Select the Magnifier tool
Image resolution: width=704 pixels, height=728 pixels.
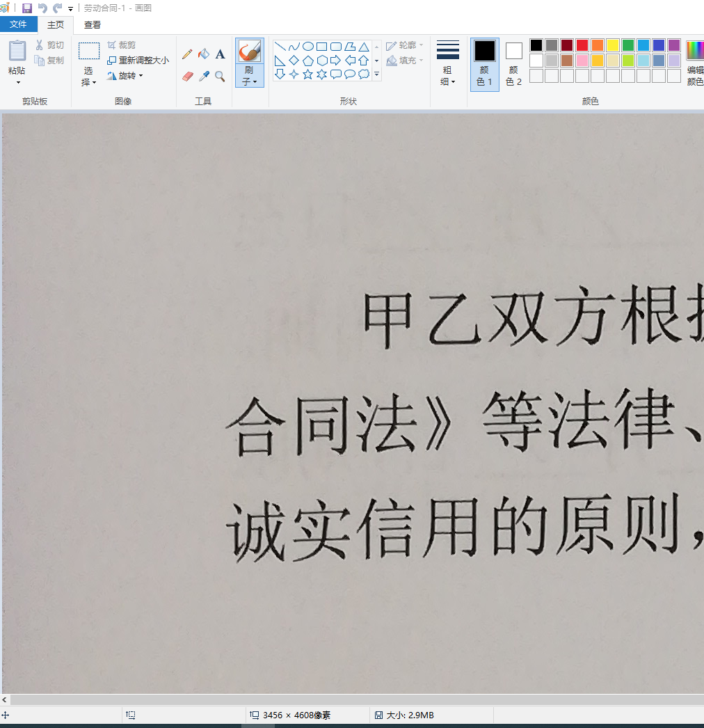(x=220, y=77)
